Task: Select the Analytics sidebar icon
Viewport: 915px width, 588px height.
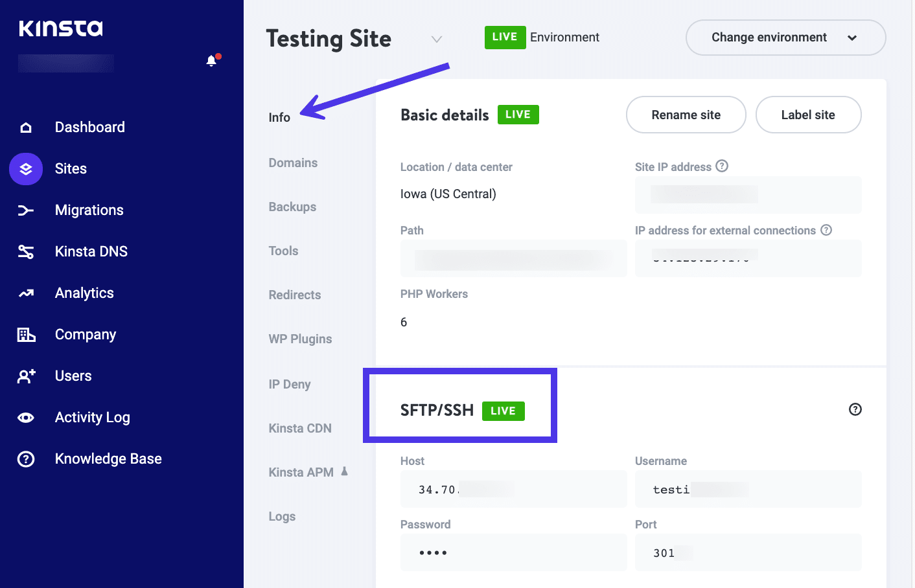Action: pyautogui.click(x=26, y=293)
